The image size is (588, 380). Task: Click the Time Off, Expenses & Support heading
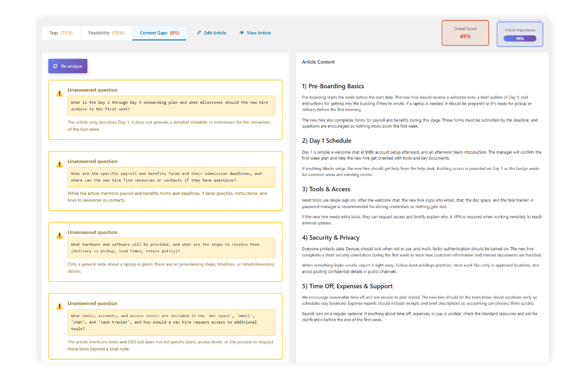coord(347,286)
